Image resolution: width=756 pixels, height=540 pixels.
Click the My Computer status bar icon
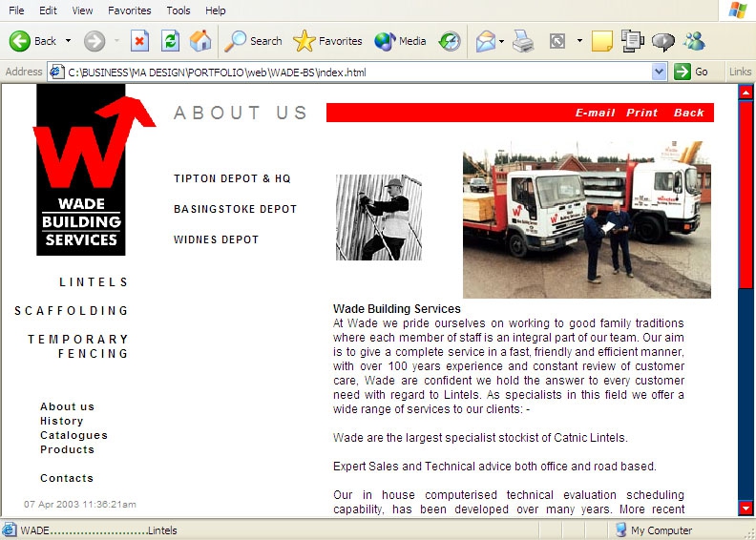click(x=621, y=530)
